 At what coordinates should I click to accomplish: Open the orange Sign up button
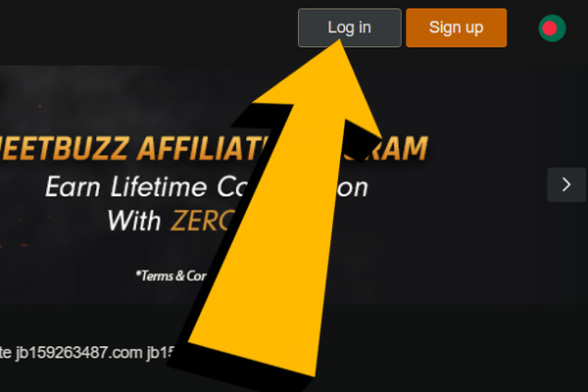point(456,27)
